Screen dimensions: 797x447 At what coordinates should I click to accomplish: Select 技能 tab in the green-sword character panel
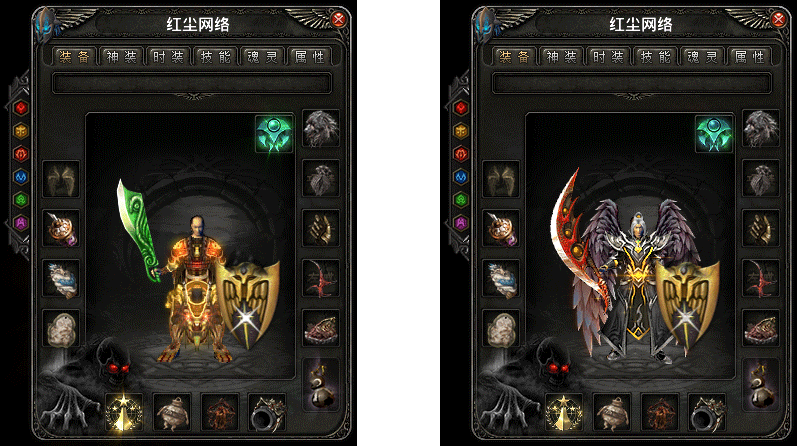point(216,57)
